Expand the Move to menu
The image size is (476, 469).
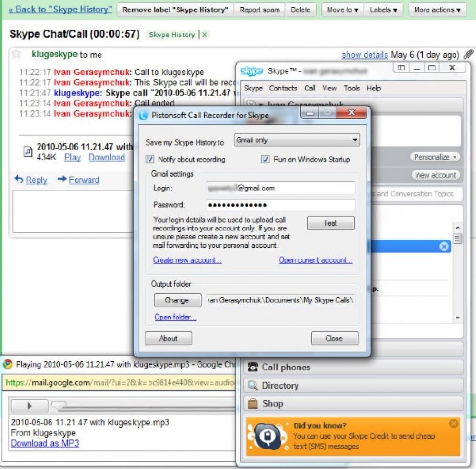click(x=342, y=10)
